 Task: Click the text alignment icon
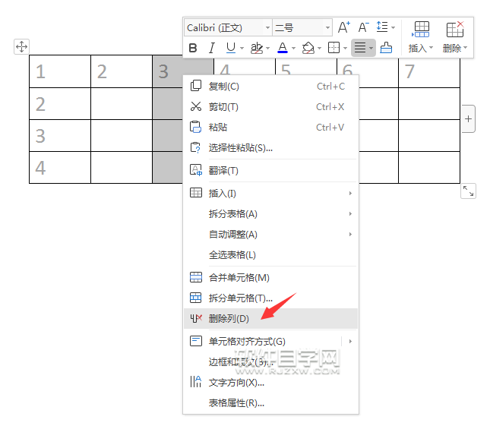coord(360,48)
